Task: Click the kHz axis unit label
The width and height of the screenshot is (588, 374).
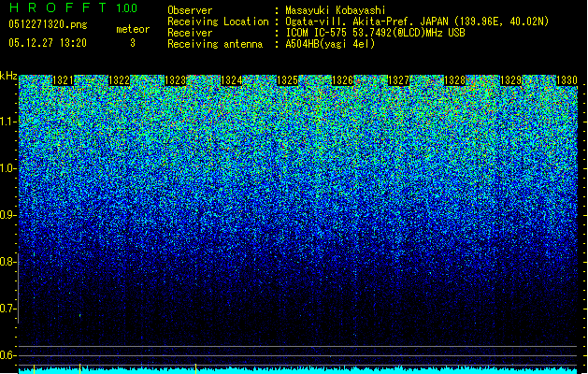Action: (8, 76)
